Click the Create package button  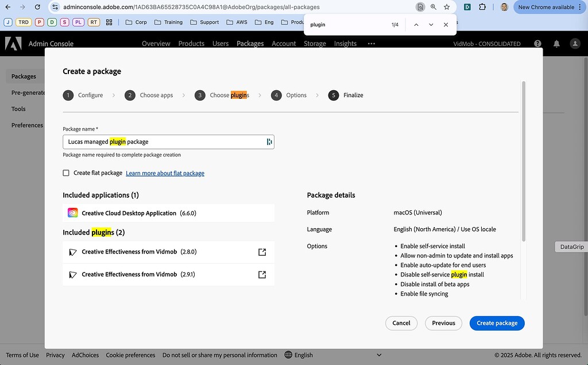pos(497,323)
